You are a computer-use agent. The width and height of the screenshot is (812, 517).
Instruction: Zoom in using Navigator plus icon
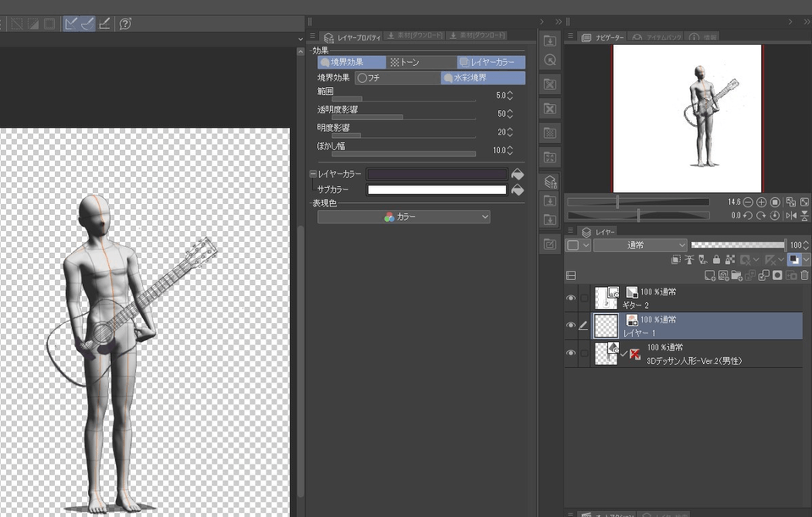761,202
